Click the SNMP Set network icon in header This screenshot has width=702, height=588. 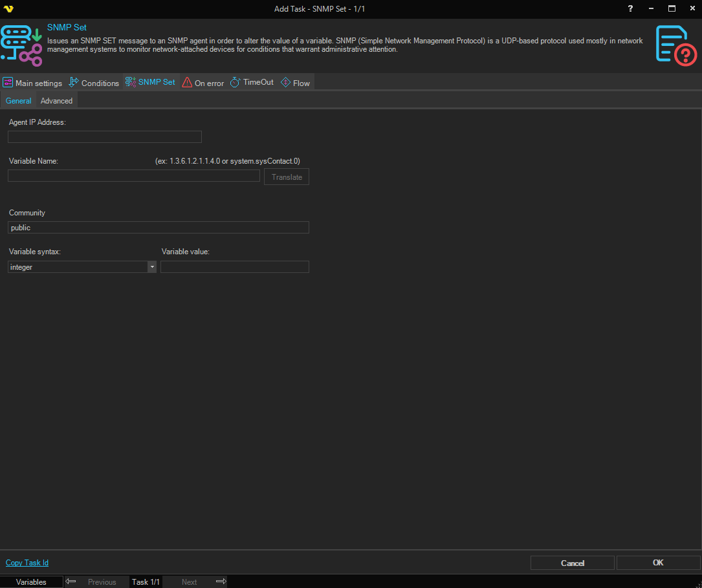click(21, 45)
